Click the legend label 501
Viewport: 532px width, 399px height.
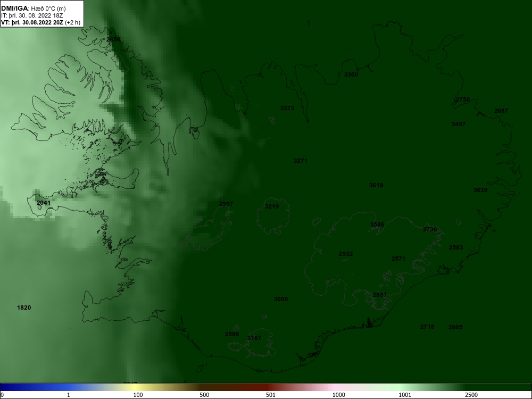[271, 395]
